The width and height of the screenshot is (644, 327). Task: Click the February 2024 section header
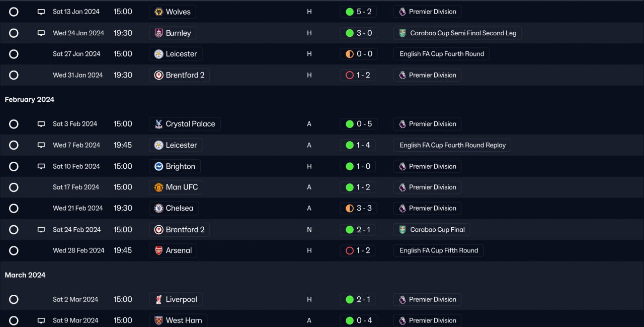pos(30,100)
